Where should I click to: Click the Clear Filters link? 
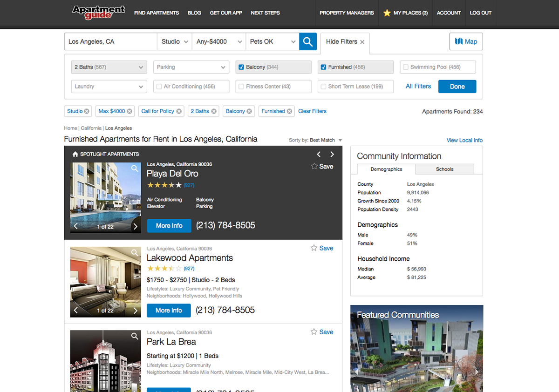tap(312, 111)
